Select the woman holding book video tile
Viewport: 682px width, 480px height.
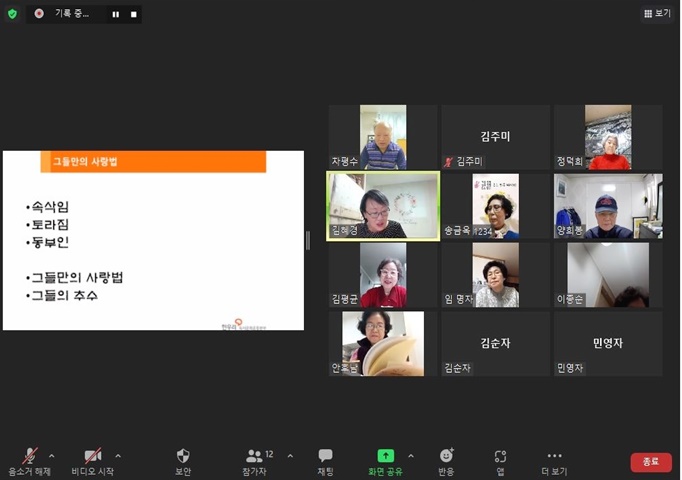click(383, 343)
